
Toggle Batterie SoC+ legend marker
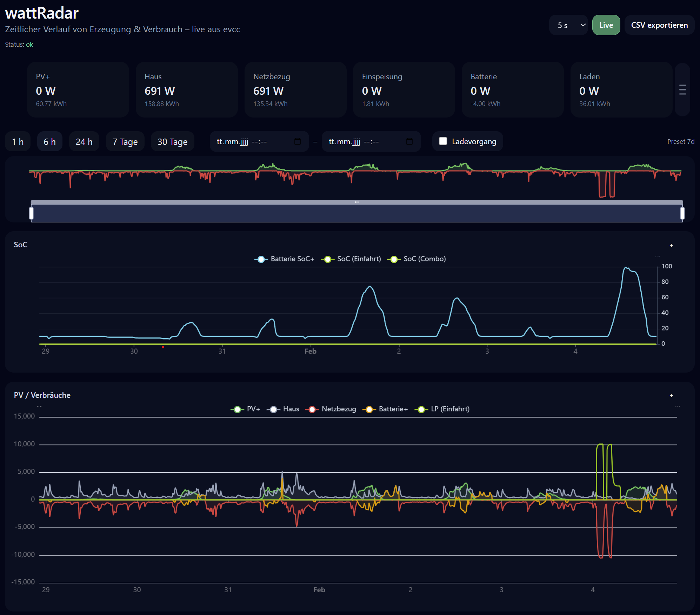click(261, 259)
